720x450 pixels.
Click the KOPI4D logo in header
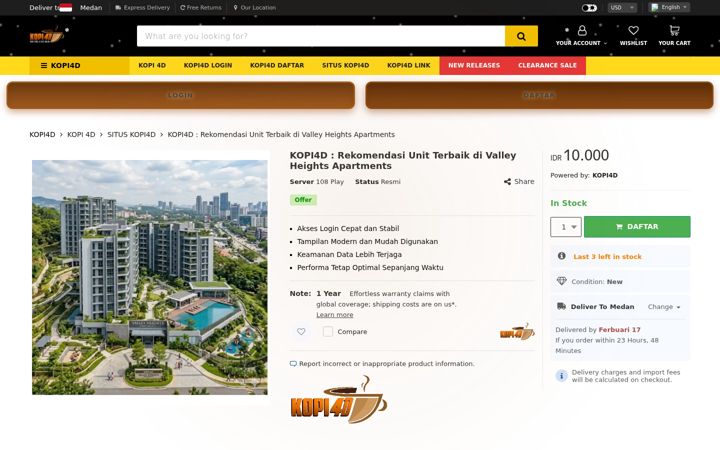pyautogui.click(x=47, y=36)
